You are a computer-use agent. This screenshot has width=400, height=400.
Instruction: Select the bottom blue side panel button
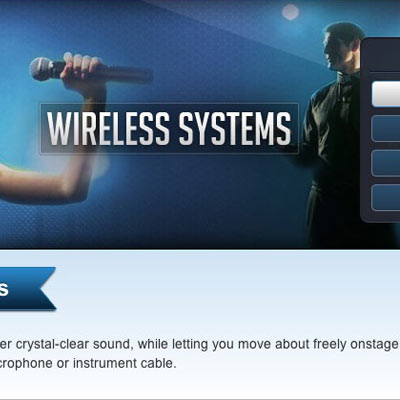tap(386, 198)
